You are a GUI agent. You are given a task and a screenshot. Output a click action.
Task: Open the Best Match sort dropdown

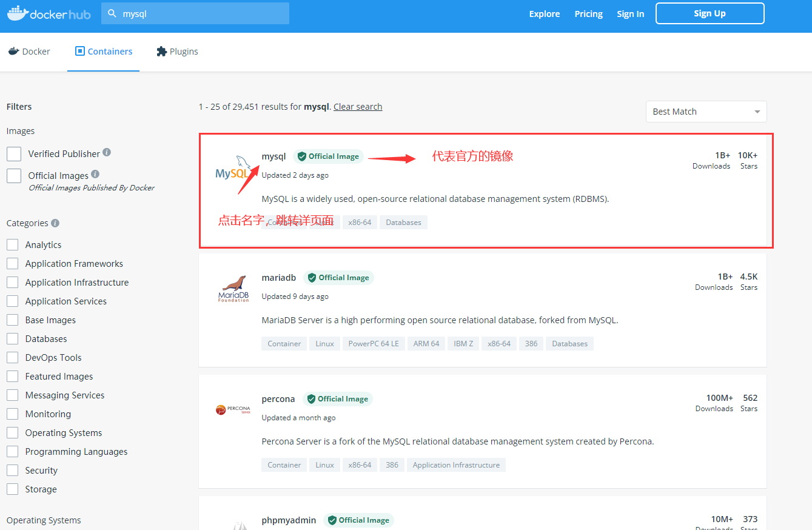pos(706,112)
